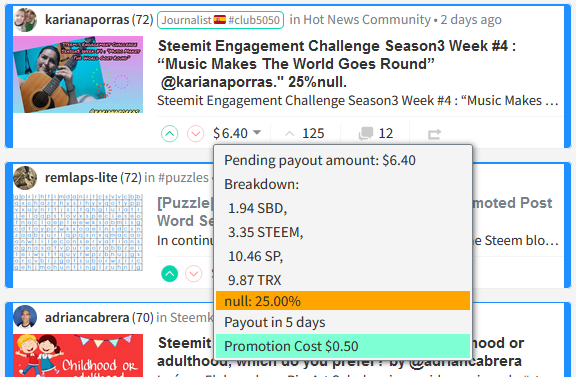
Task: Downvote the remlaps-lite puzzle post
Action: click(x=194, y=274)
